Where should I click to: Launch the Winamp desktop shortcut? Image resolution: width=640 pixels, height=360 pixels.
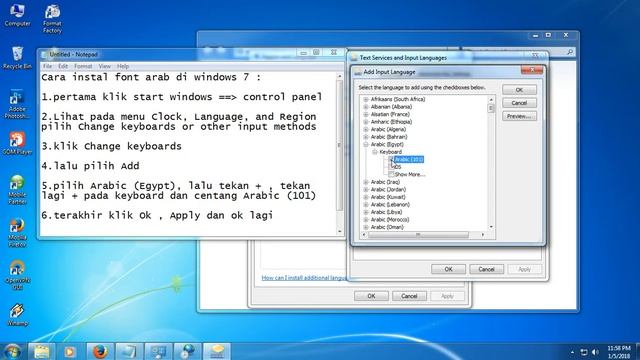pos(17,315)
